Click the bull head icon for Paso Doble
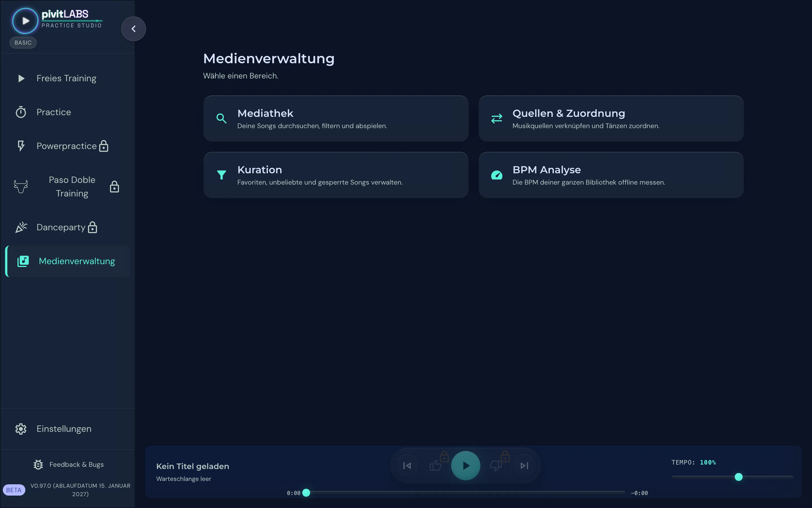Image resolution: width=812 pixels, height=508 pixels. 21,187
